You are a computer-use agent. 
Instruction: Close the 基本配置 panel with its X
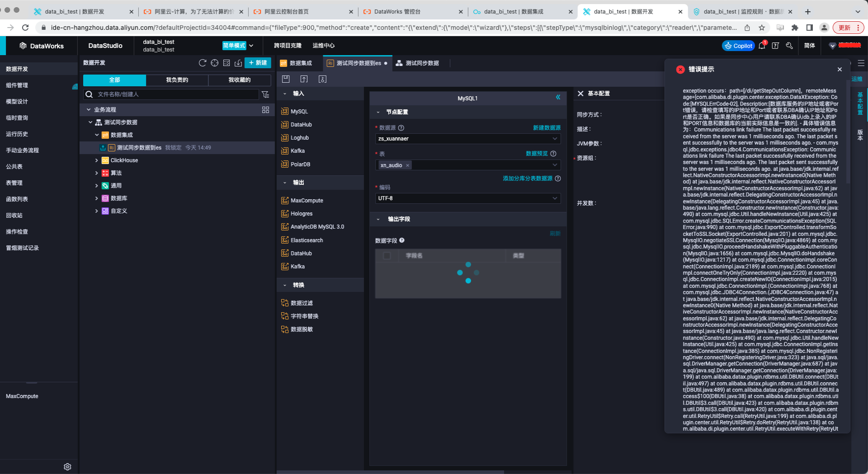coord(580,94)
